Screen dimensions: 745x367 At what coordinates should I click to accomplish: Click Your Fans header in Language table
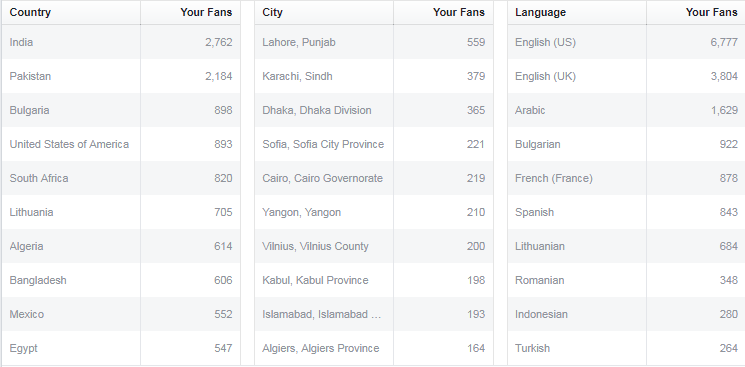[711, 12]
